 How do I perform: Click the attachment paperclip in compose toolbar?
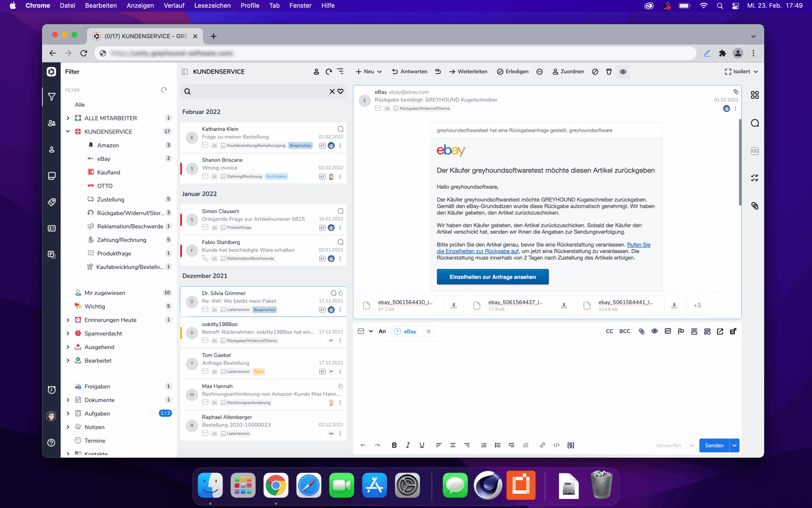click(x=641, y=331)
